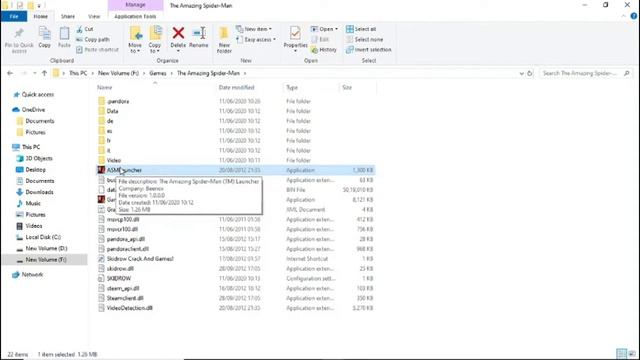This screenshot has width=640, height=360.
Task: Open the Open dropdown in ribbon
Action: pos(324,29)
